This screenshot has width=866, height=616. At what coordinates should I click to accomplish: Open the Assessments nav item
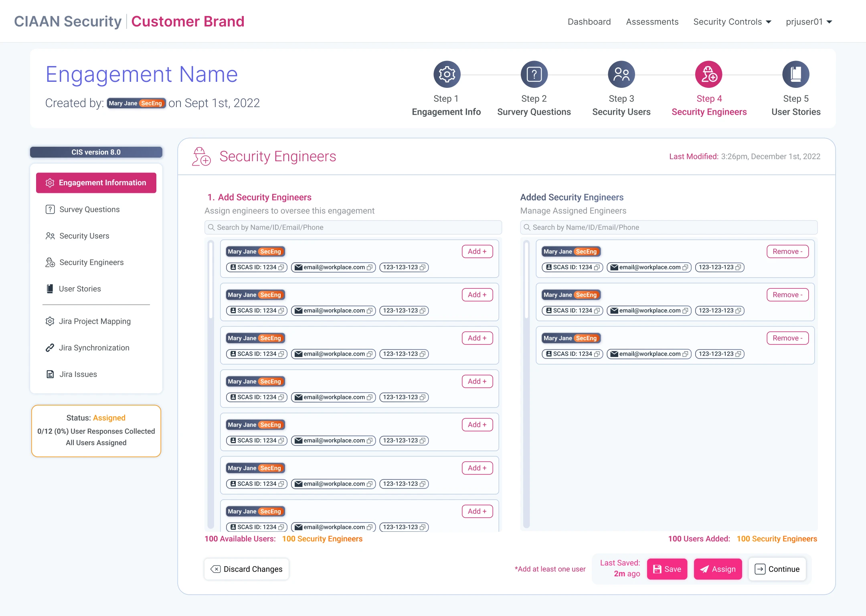tap(652, 22)
